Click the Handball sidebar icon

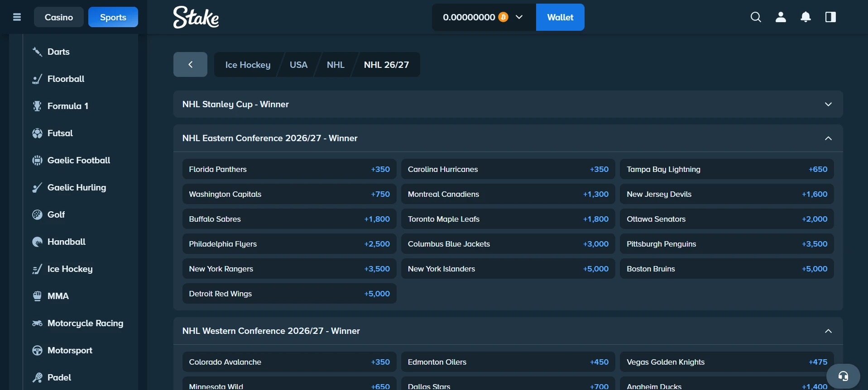(37, 242)
